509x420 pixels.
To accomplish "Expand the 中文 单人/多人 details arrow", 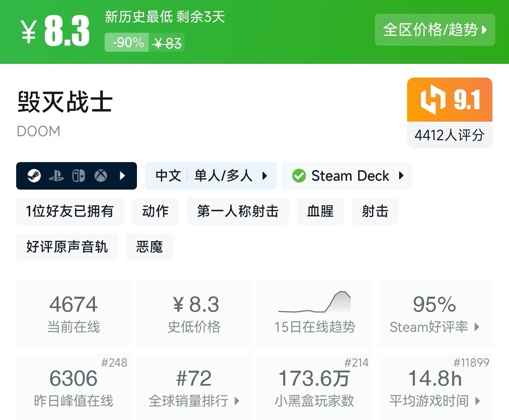I will pyautogui.click(x=265, y=176).
